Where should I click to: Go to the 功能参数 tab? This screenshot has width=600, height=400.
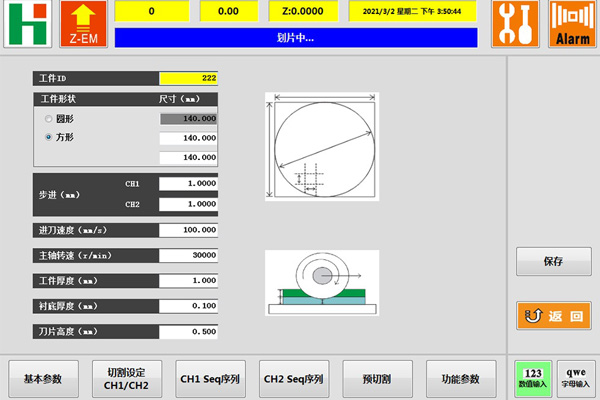coord(460,379)
